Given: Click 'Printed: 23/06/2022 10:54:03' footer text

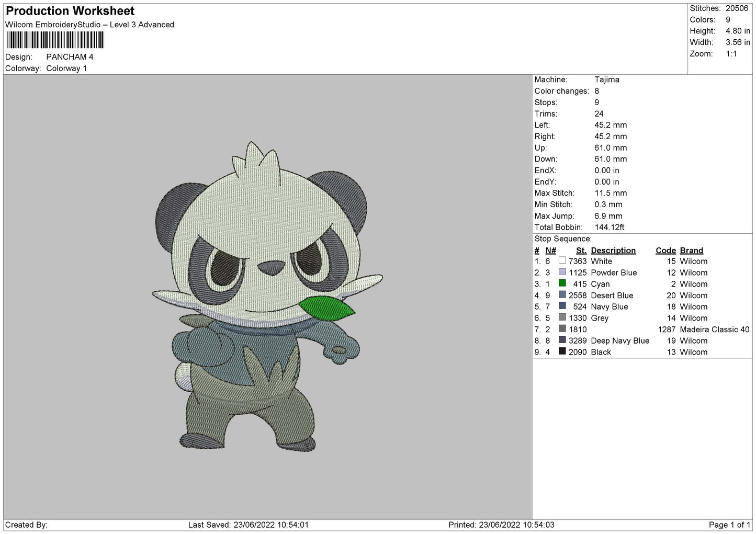Looking at the screenshot, I should 501,525.
